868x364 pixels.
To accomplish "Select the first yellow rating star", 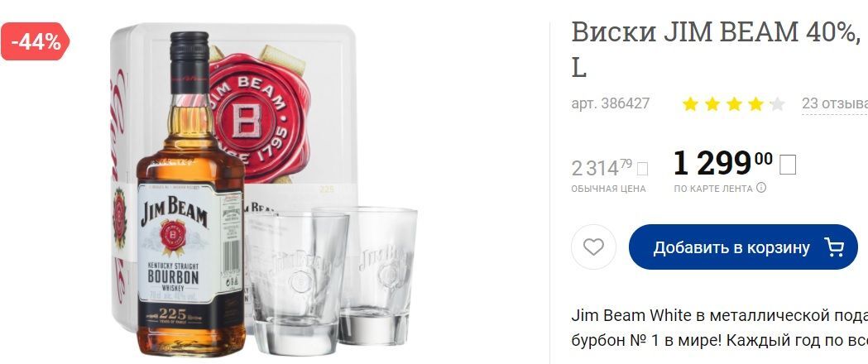I will tap(690, 104).
